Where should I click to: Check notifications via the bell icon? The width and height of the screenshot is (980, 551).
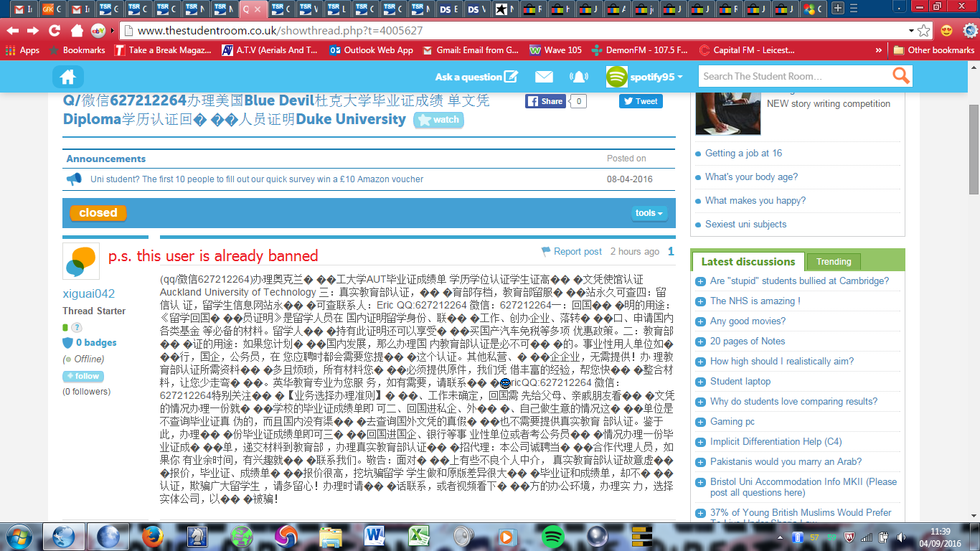(580, 75)
